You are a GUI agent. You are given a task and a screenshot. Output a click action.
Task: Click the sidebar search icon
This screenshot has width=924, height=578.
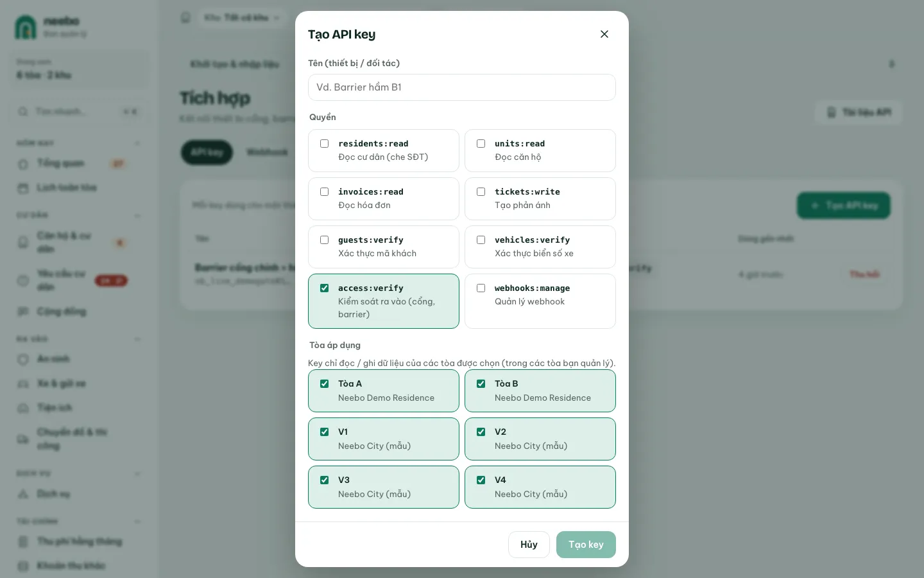click(23, 112)
